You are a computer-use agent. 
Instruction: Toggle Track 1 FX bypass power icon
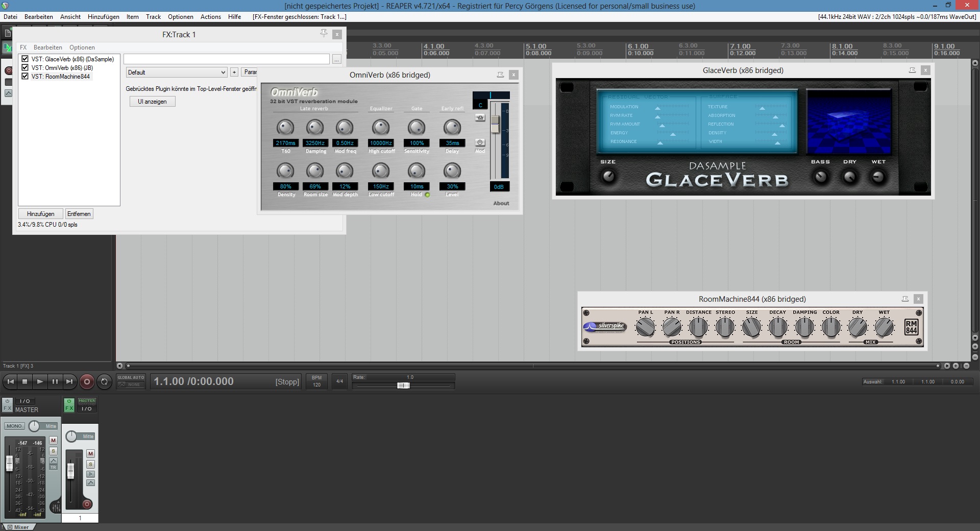[x=69, y=401]
